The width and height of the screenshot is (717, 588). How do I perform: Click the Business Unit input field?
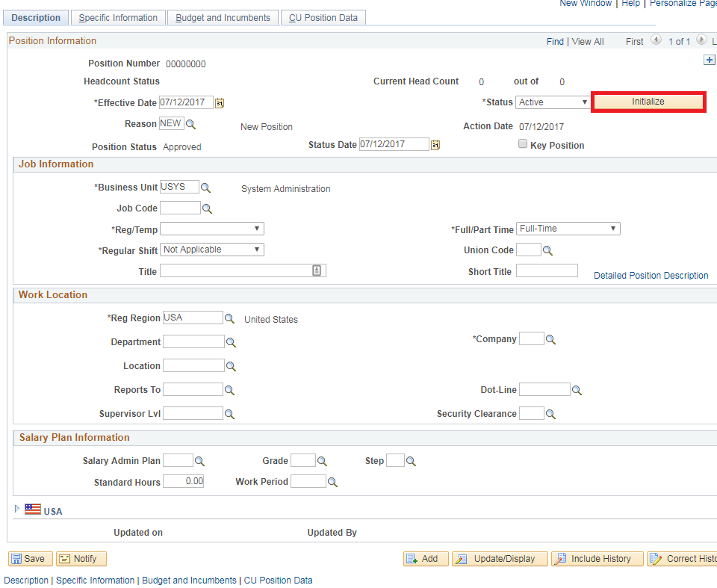179,187
